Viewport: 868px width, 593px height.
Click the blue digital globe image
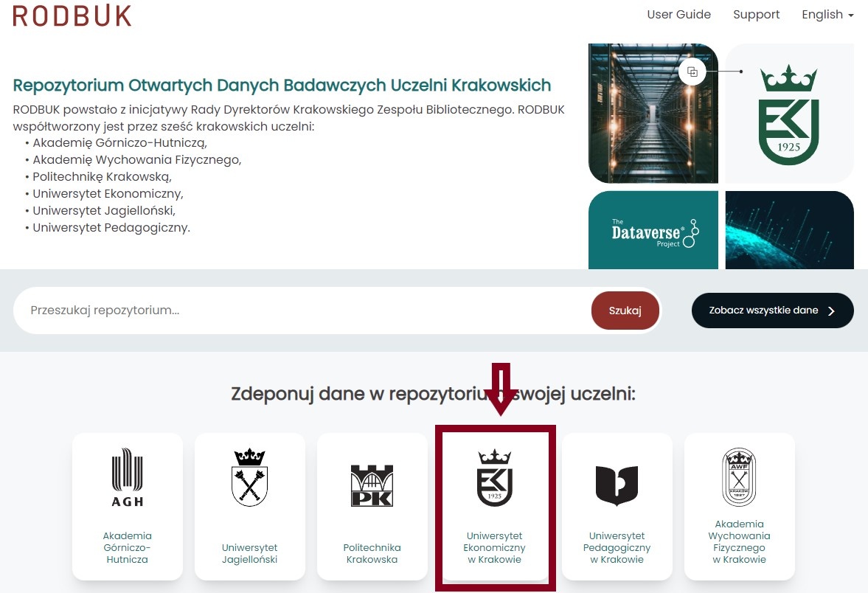click(789, 230)
